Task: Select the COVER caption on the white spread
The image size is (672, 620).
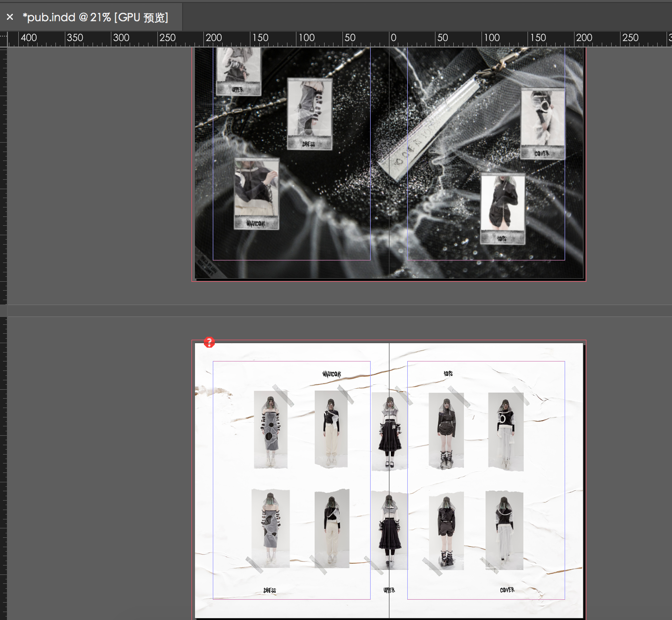Action: (x=507, y=590)
